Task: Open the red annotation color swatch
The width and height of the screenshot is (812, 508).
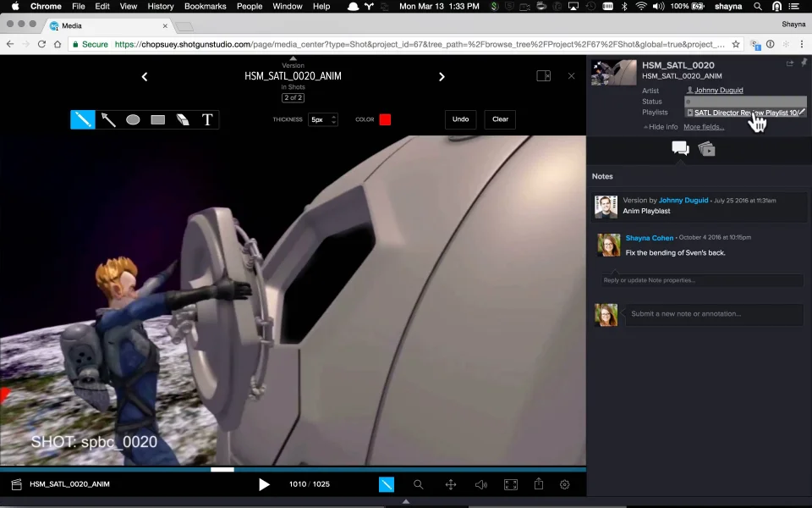Action: pos(385,119)
